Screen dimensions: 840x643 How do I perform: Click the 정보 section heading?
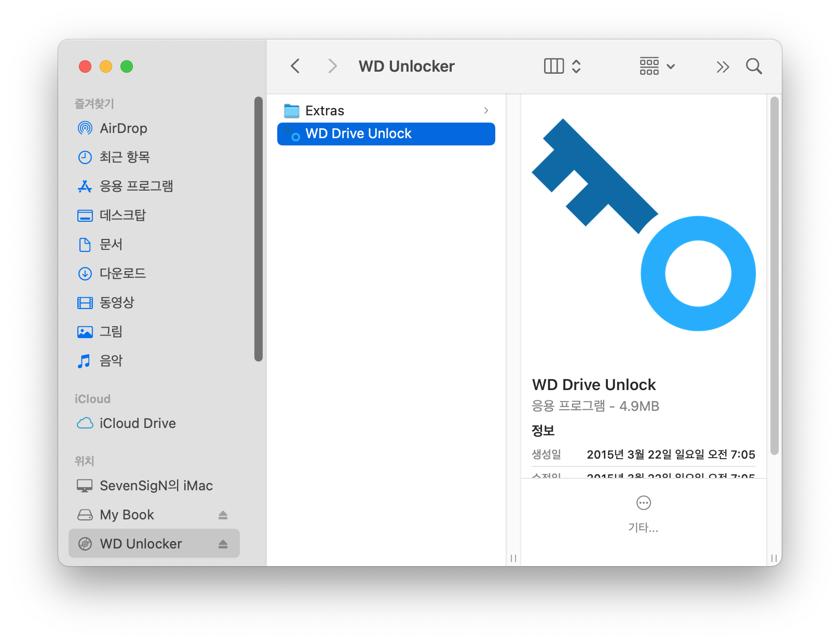coord(543,430)
